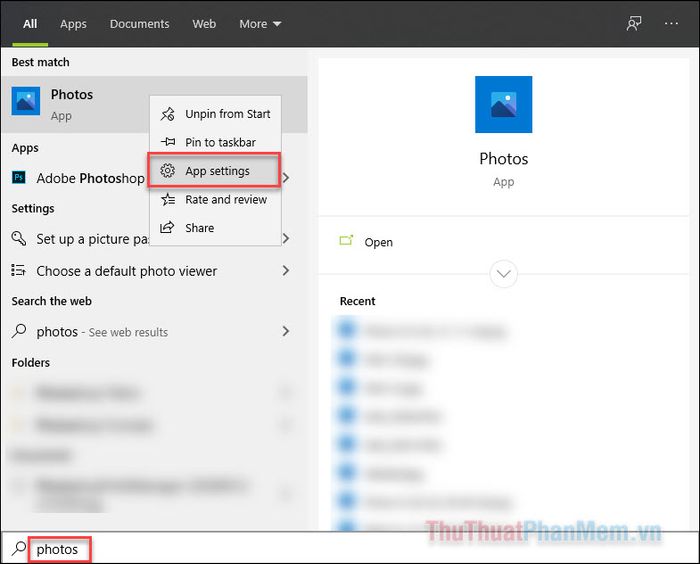Open App settings from context menu

tap(215, 171)
